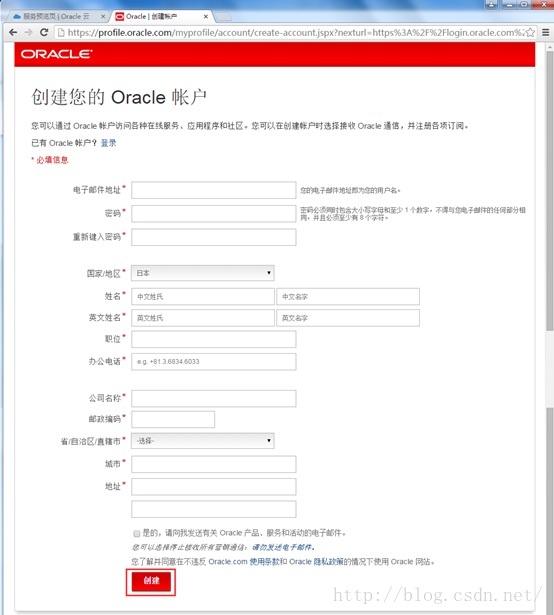Open the country/region dropdown showing Japan
This screenshot has height=615, width=554.
click(202, 273)
